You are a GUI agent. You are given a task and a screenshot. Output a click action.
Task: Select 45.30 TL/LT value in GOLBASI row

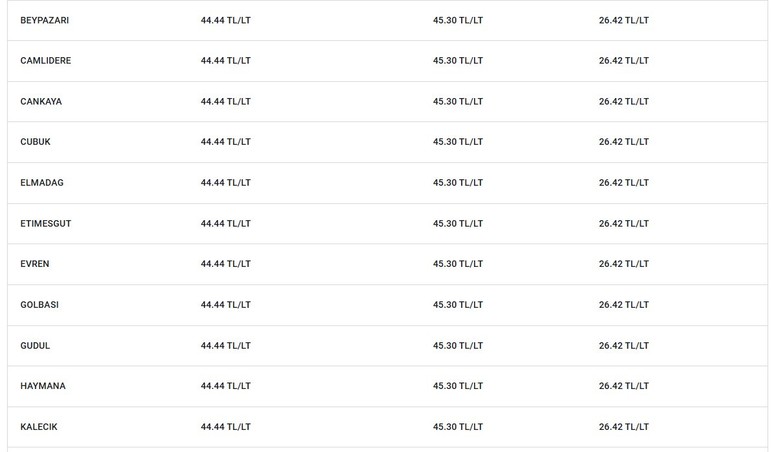point(458,305)
